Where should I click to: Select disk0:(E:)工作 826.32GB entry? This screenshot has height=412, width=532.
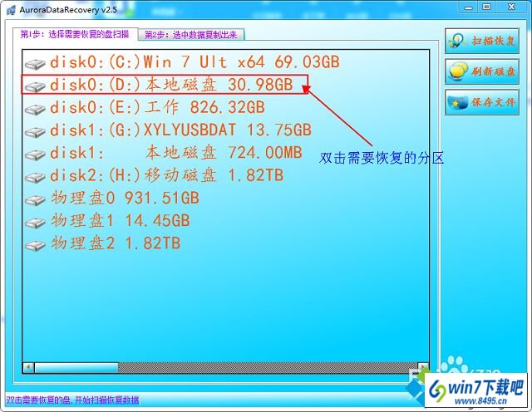[x=157, y=107]
